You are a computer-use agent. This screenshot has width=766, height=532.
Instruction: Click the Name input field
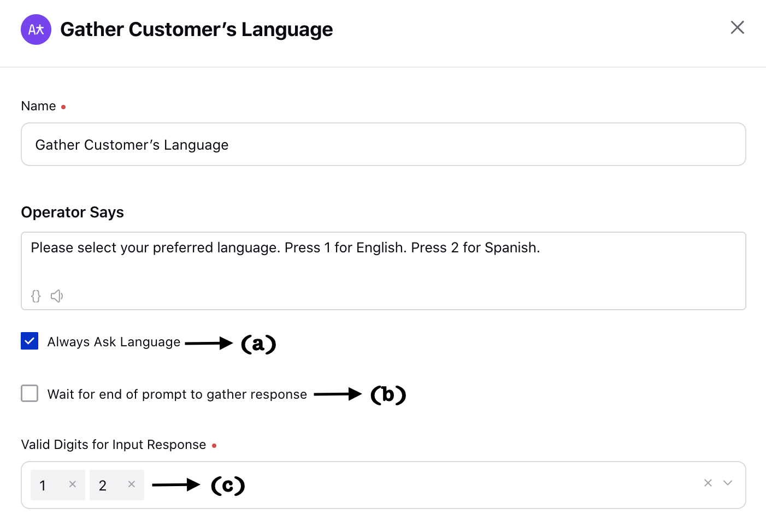coord(384,144)
